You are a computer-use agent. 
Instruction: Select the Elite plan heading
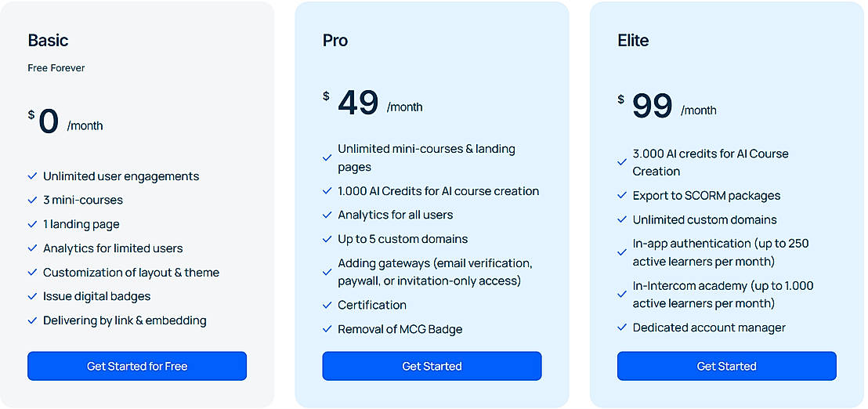[x=633, y=41]
